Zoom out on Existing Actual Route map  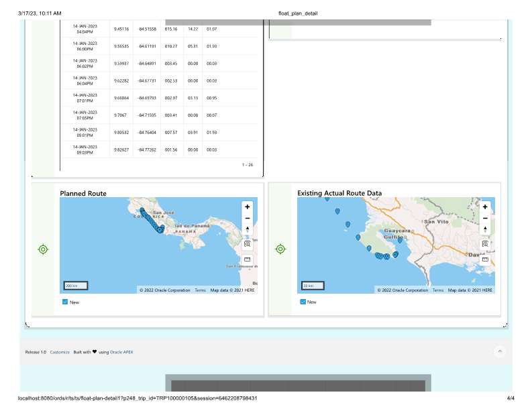click(484, 218)
